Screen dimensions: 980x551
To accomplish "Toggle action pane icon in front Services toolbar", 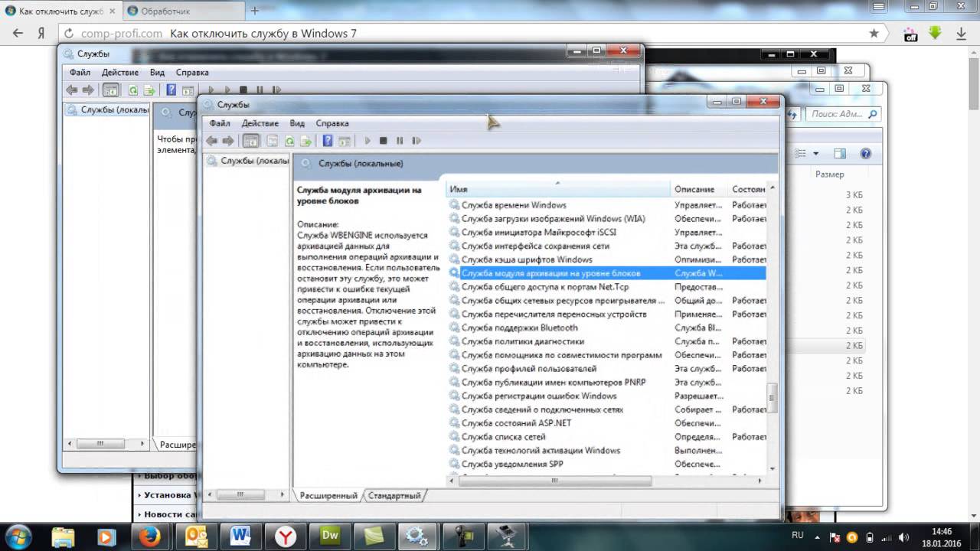I will coord(345,141).
